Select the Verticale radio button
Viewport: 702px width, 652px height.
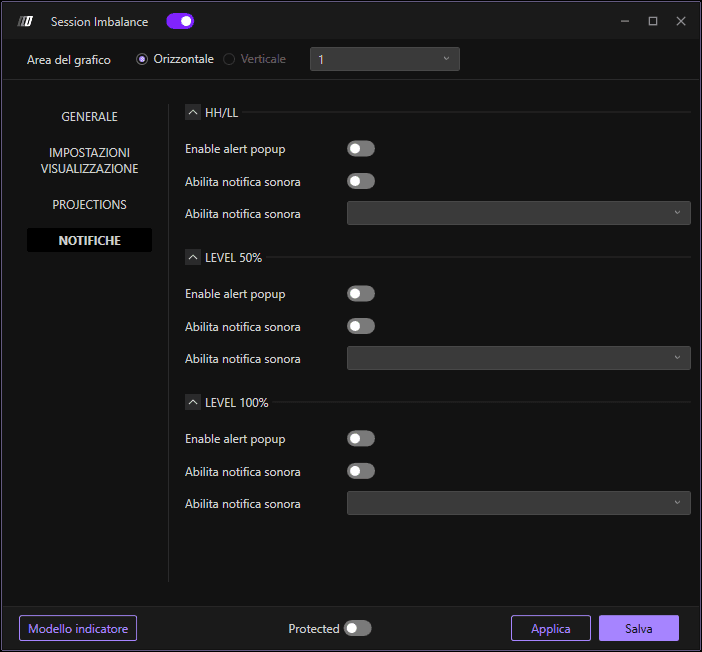(229, 59)
